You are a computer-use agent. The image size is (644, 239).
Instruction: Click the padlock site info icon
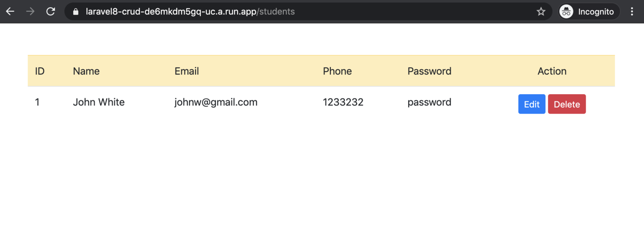click(x=75, y=12)
